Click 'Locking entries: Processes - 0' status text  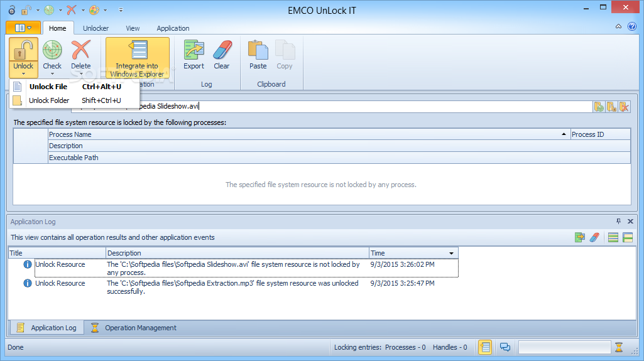click(380, 347)
